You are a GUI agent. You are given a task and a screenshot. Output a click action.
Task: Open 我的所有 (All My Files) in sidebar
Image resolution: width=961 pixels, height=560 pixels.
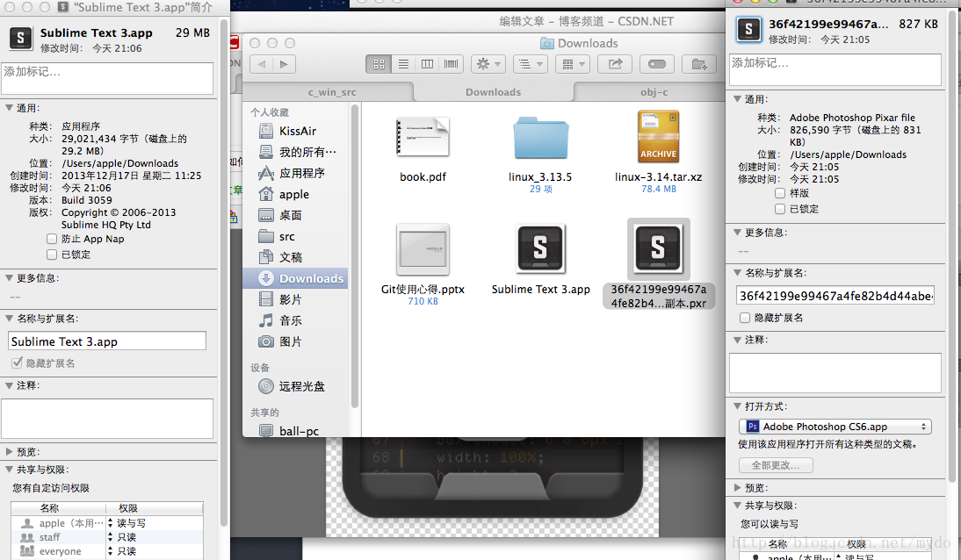click(297, 152)
